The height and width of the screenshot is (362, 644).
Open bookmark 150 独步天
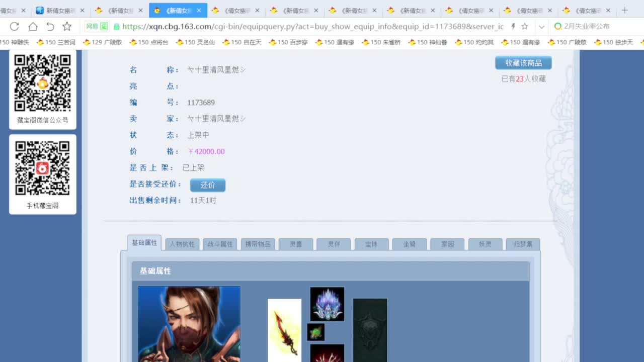click(x=614, y=42)
